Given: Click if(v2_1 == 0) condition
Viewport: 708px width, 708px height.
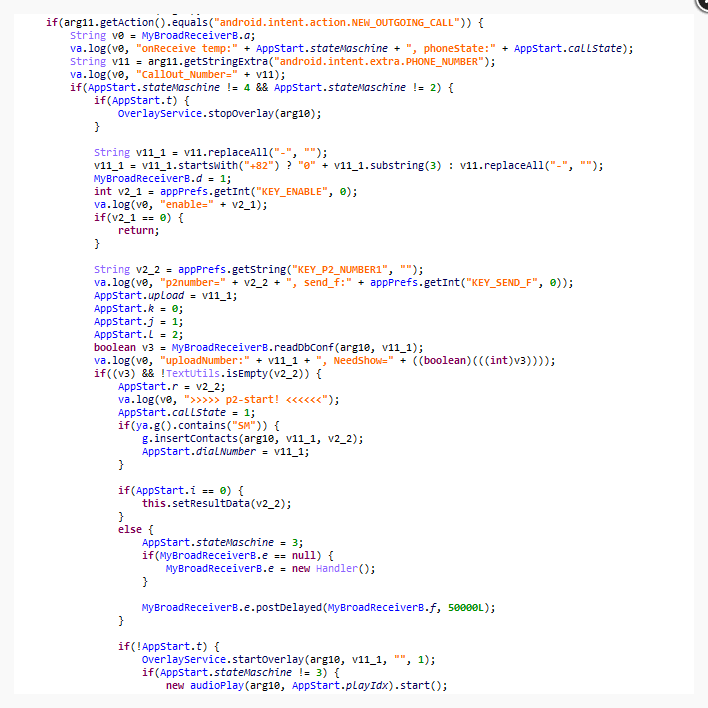Looking at the screenshot, I should 132,218.
